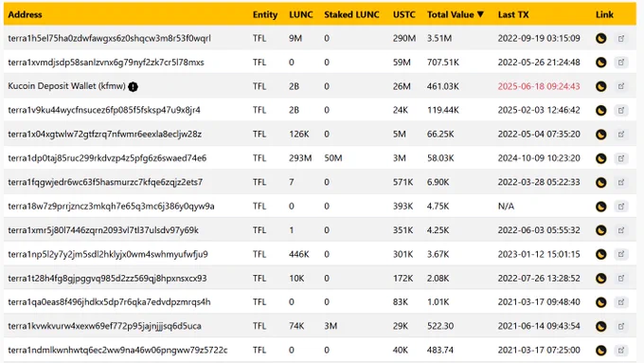Open external link icon for terra1dp0taj85ruc299 row
644x363 pixels.
point(621,158)
